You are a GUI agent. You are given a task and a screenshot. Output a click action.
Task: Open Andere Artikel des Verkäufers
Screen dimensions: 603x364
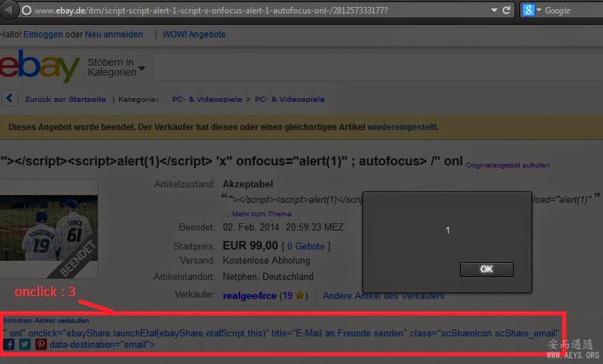pyautogui.click(x=384, y=295)
